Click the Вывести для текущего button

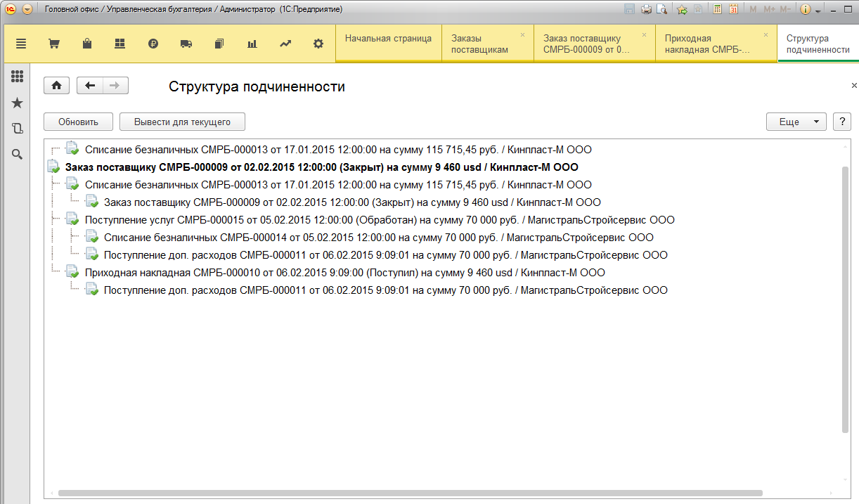[x=182, y=122]
